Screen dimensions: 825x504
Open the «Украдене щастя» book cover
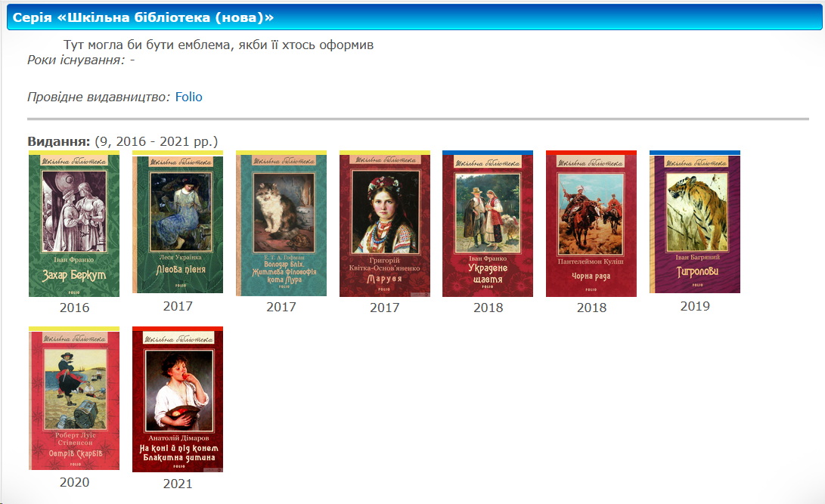tap(488, 224)
